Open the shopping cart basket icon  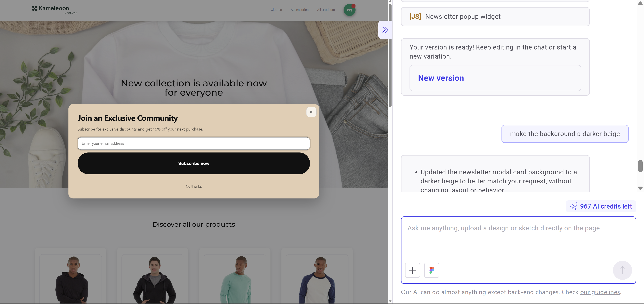349,10
